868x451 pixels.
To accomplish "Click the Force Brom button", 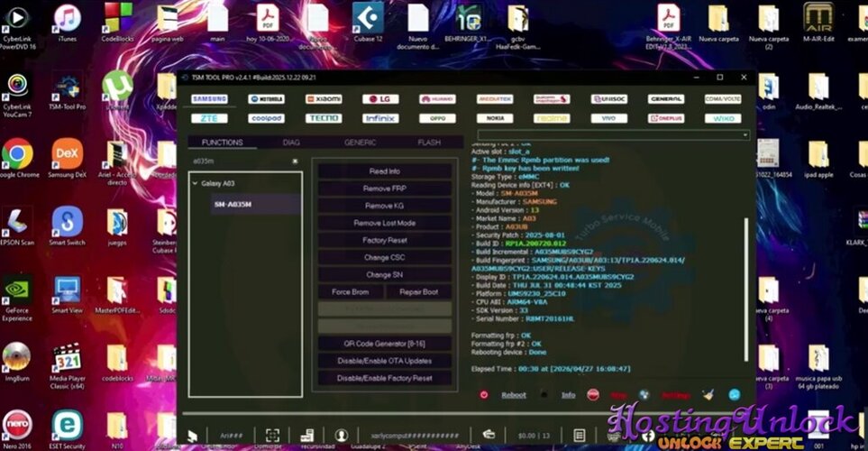I will pos(351,291).
